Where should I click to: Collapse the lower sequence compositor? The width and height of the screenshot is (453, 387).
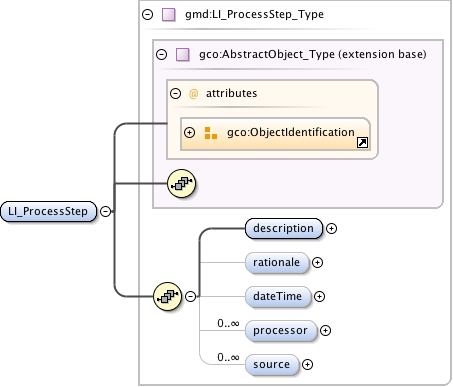point(190,296)
